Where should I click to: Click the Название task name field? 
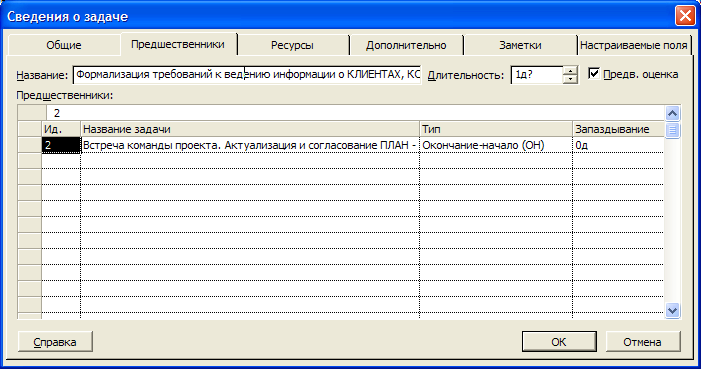(x=247, y=75)
